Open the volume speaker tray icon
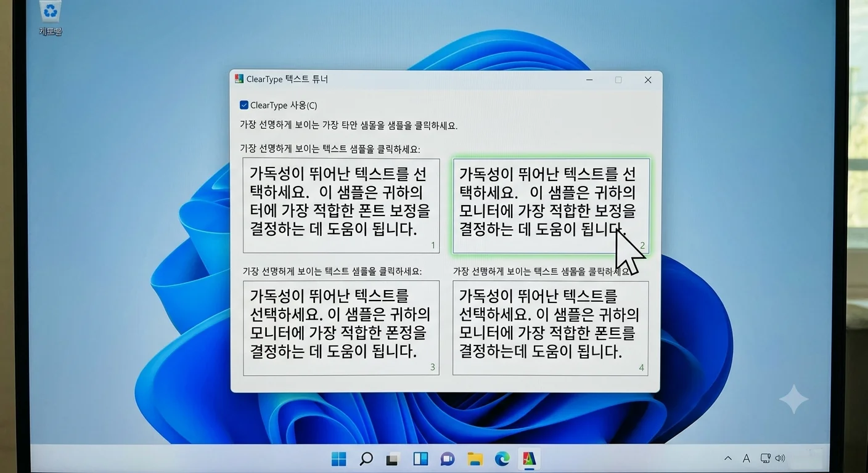Image resolution: width=868 pixels, height=473 pixels. [x=780, y=458]
